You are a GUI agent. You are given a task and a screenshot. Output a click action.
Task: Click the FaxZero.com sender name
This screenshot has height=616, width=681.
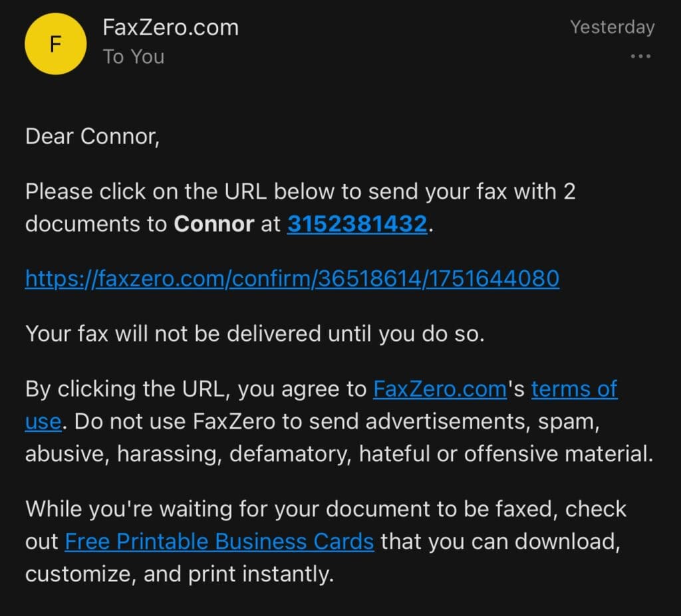[x=170, y=27]
